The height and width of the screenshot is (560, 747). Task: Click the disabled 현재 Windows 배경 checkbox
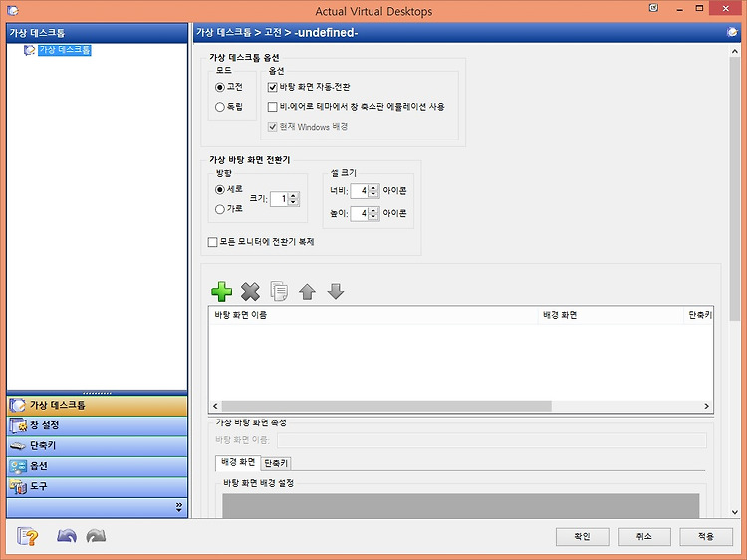273,127
